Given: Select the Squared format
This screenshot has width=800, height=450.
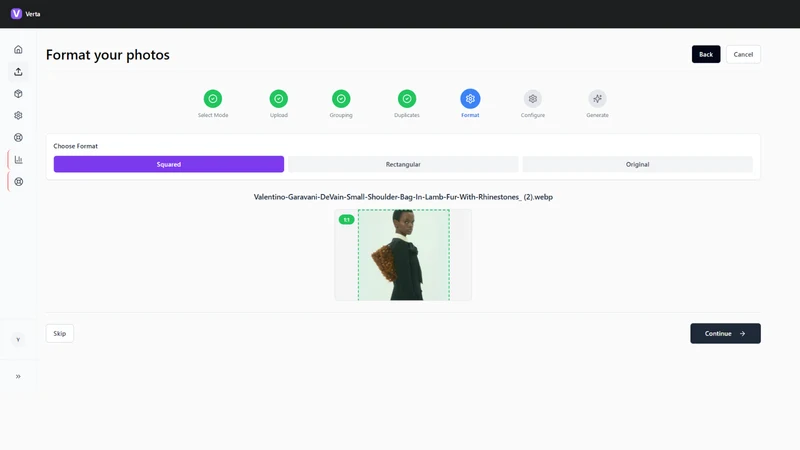Looking at the screenshot, I should [169, 164].
